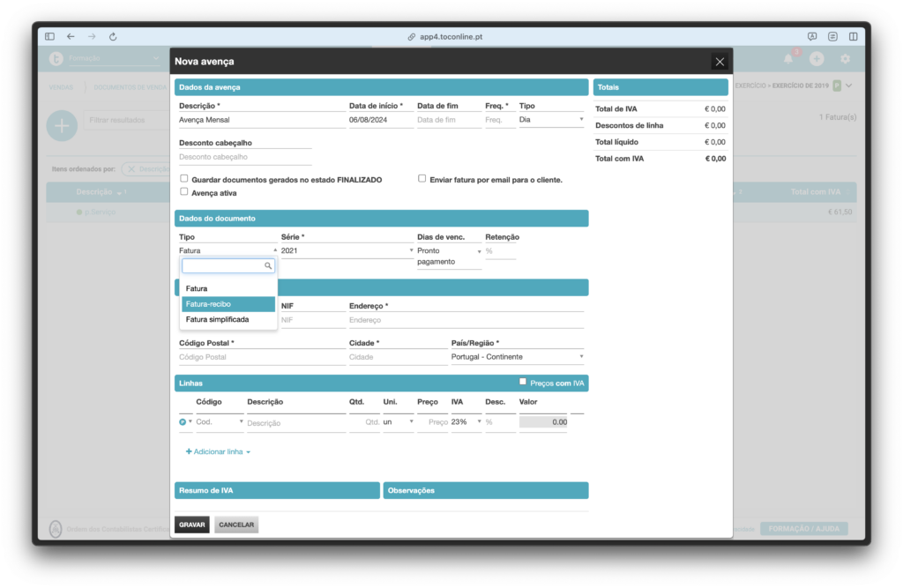Click the Desconto cabeçalho input

pos(245,157)
